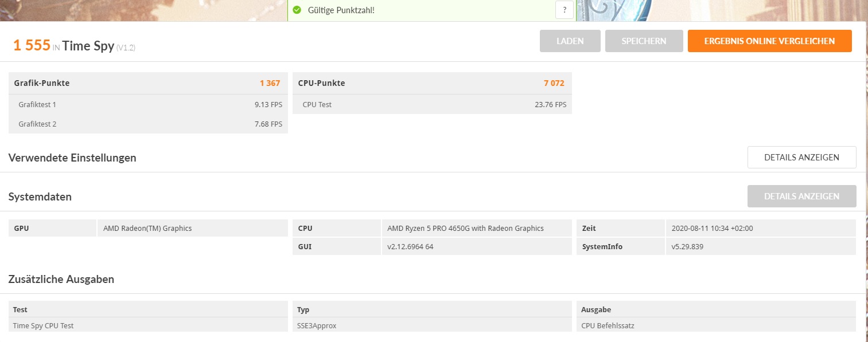The height and width of the screenshot is (342, 868).
Task: Select the 7.68 FPS value
Action: 268,124
